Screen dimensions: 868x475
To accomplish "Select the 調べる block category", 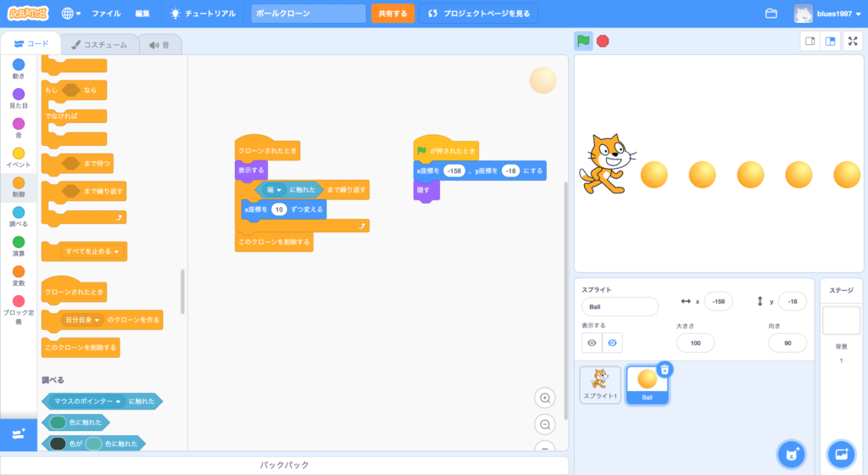I will [19, 216].
